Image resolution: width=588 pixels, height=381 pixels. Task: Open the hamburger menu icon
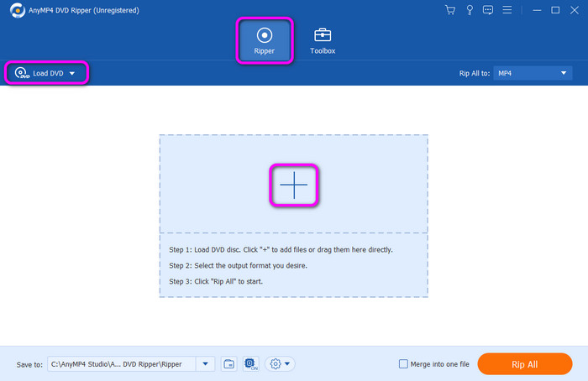point(507,10)
